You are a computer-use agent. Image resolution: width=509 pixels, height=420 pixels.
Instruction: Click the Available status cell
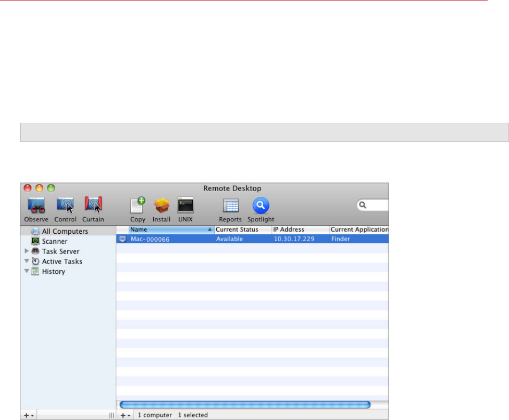tap(230, 239)
